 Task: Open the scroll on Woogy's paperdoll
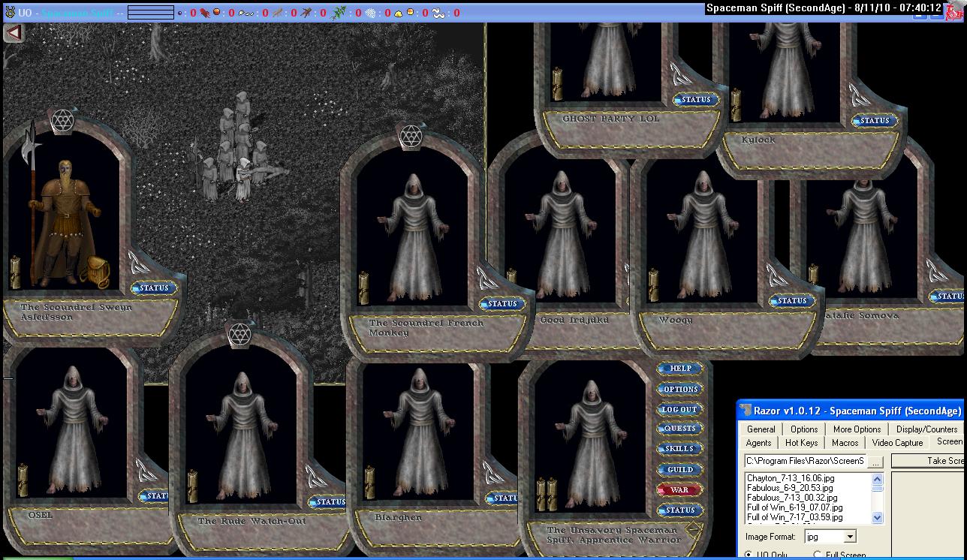coord(653,285)
